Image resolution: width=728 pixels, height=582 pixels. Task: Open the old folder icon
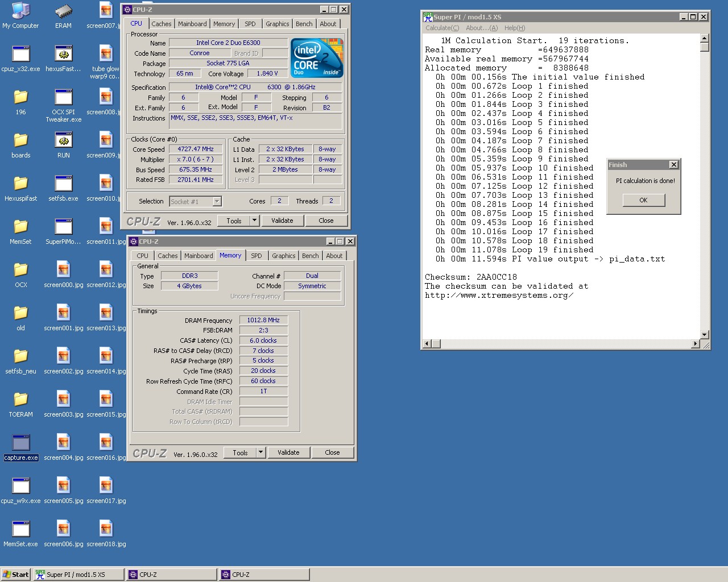(20, 318)
